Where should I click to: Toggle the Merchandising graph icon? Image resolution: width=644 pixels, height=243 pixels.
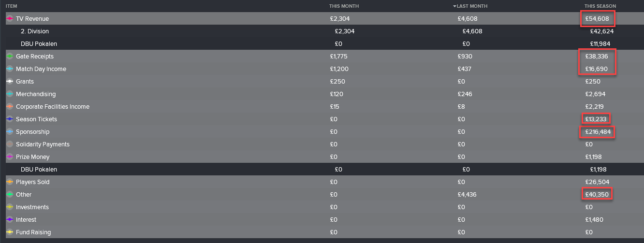10,94
